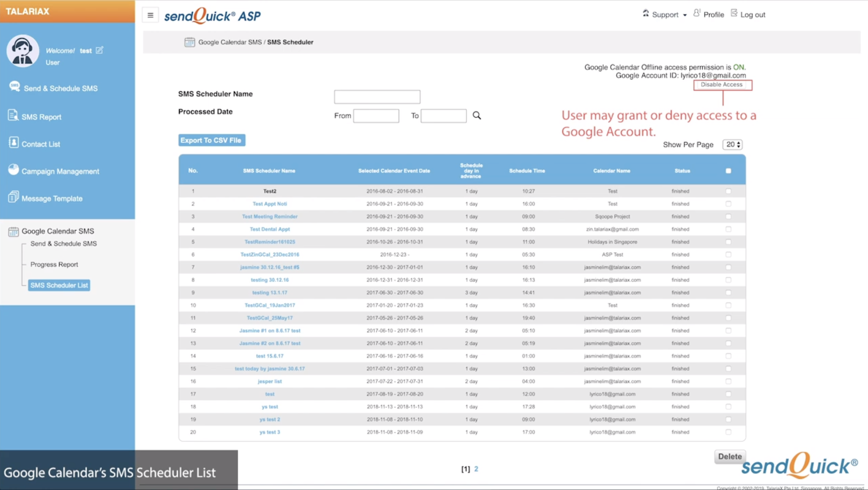Screen dimensions: 868x490
Task: Tick the checkbox for ys test 3
Action: [x=728, y=432]
